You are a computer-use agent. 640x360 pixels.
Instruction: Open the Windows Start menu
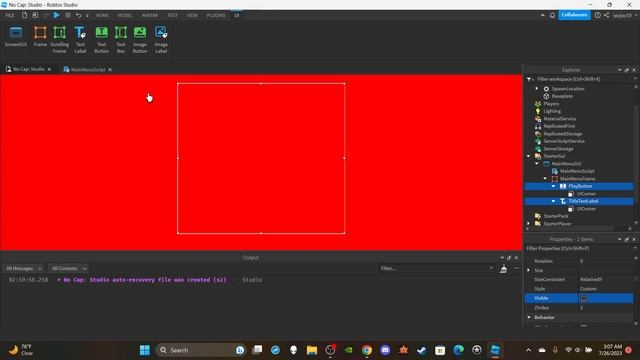tap(144, 350)
